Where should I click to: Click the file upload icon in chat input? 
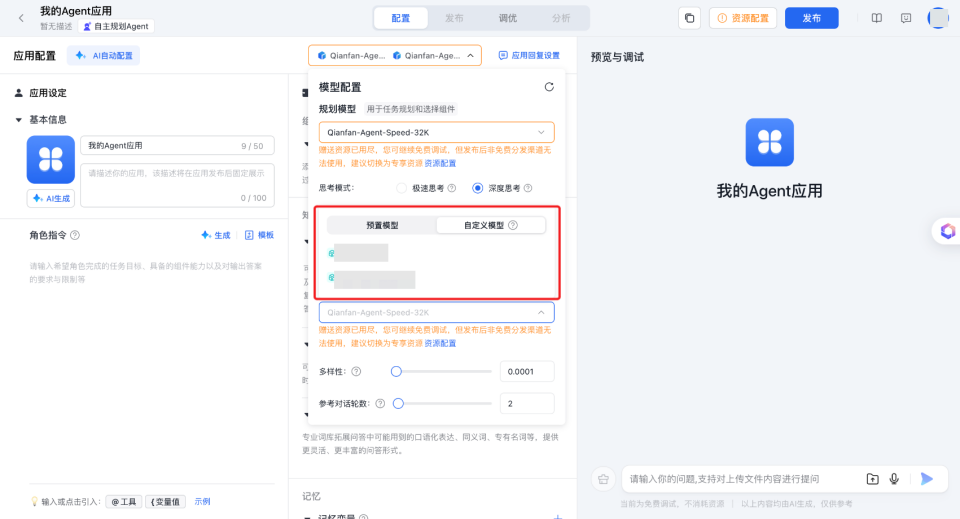click(x=872, y=479)
